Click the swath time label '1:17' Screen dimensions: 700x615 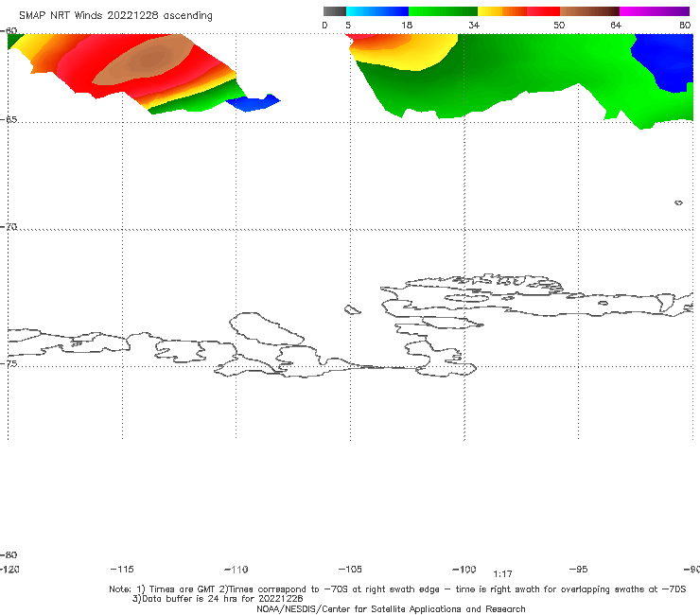[502, 574]
